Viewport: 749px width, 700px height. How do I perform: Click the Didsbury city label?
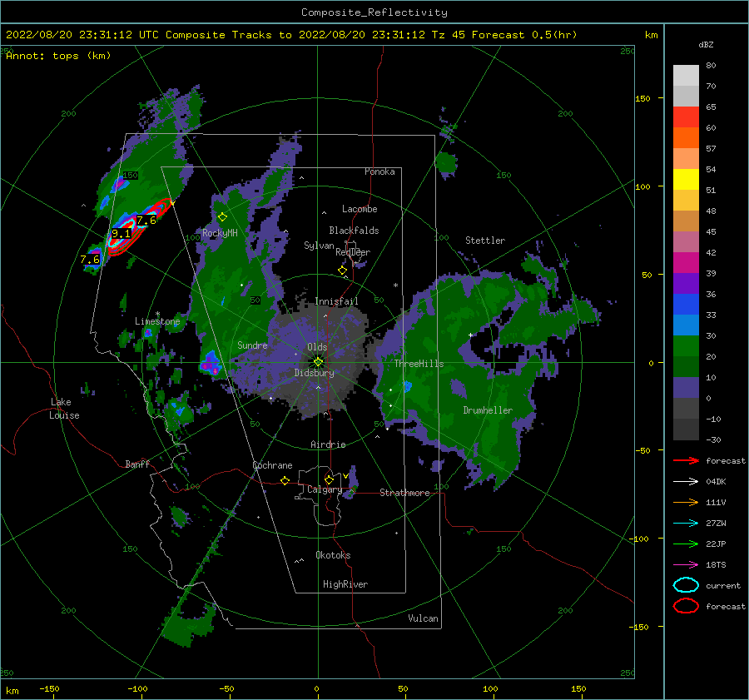[315, 373]
